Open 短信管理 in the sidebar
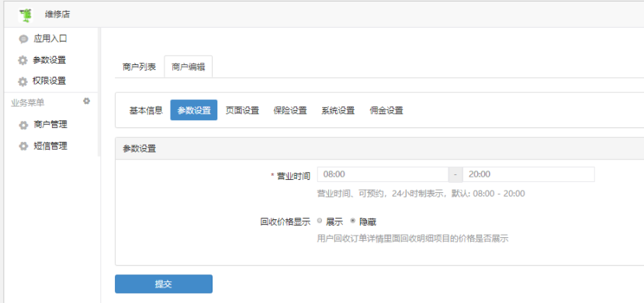The width and height of the screenshot is (644, 303). pyautogui.click(x=50, y=146)
